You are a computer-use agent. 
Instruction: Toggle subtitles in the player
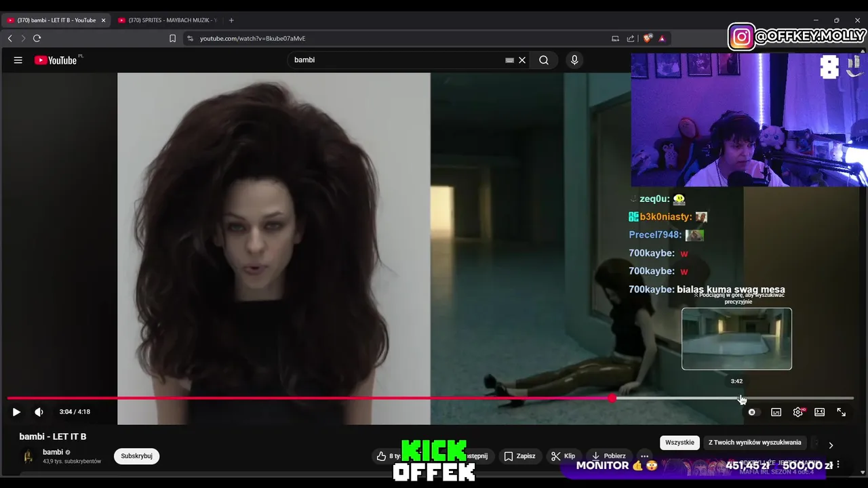click(776, 412)
